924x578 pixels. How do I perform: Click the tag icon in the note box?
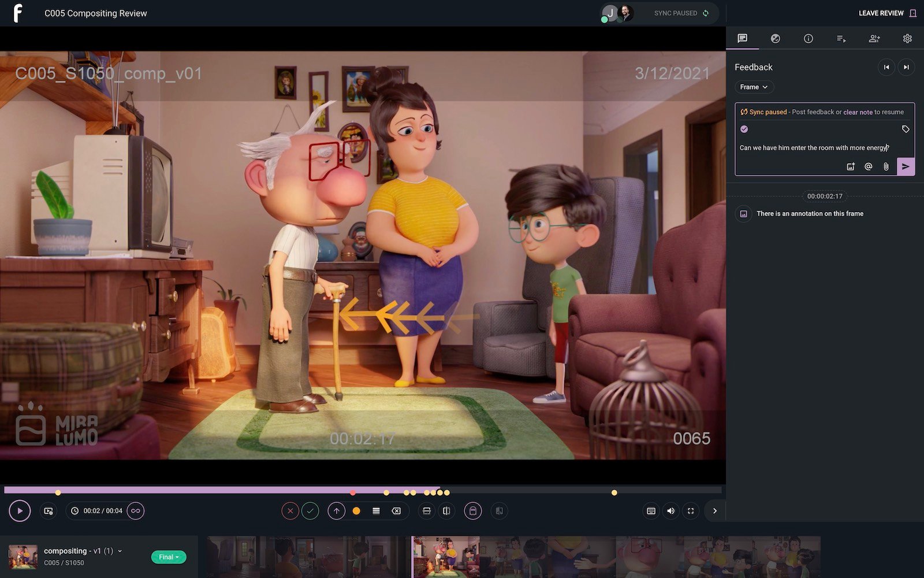pyautogui.click(x=906, y=129)
